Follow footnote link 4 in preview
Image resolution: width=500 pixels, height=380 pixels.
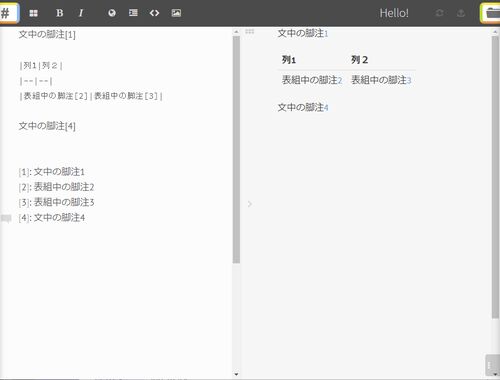tap(326, 108)
